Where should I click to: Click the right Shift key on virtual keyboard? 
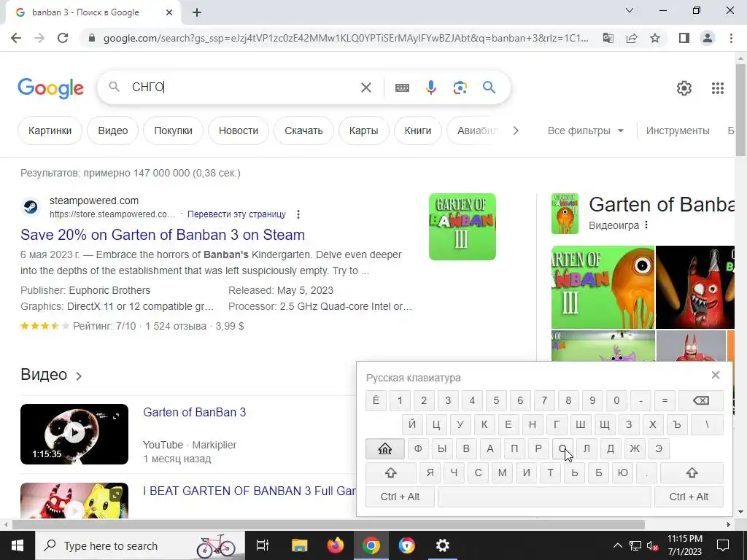click(x=692, y=472)
